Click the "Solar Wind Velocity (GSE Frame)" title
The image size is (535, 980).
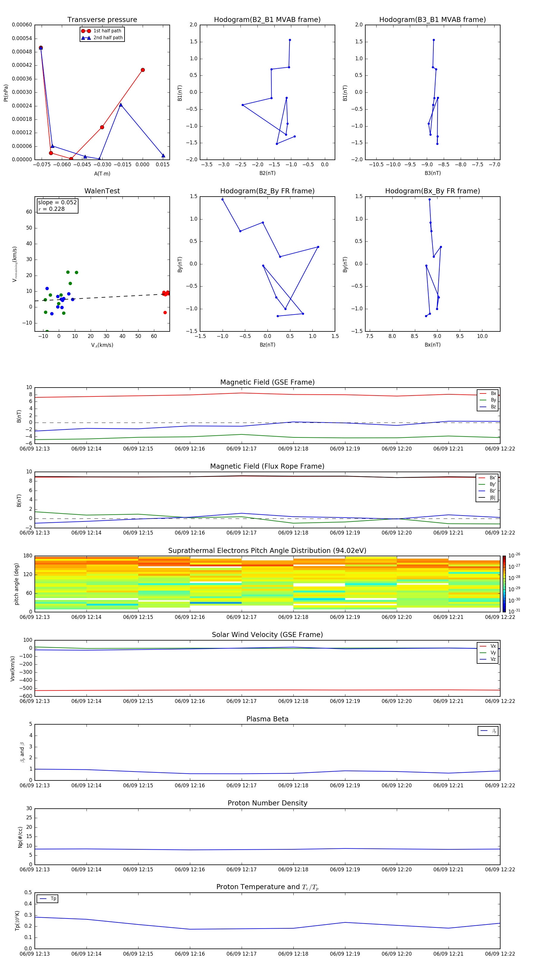(267, 635)
